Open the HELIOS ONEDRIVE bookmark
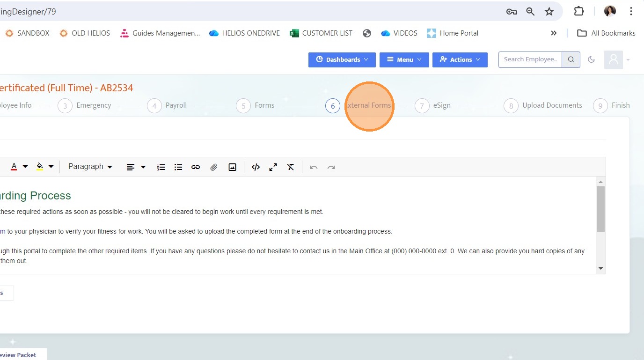 pos(244,33)
